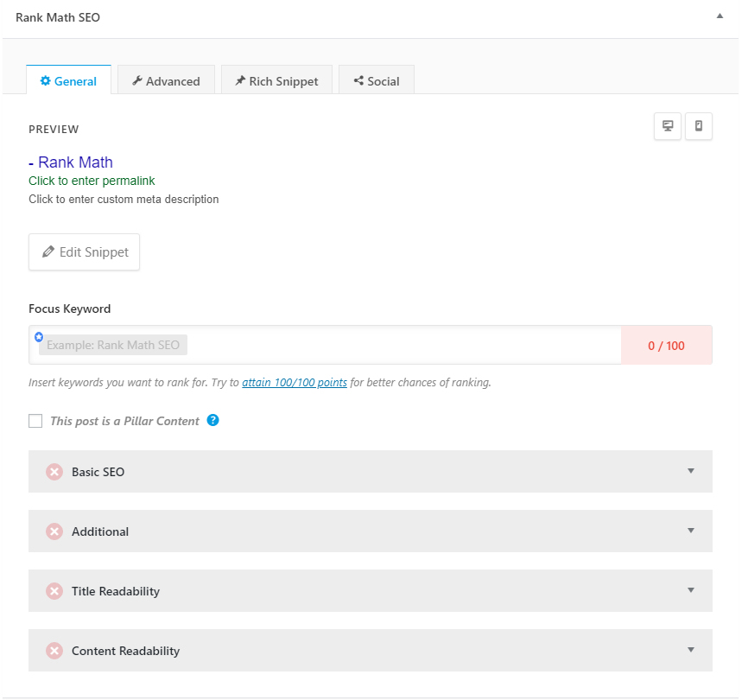Open the Advanced tab
Viewport: 748px width, 700px height.
(166, 80)
